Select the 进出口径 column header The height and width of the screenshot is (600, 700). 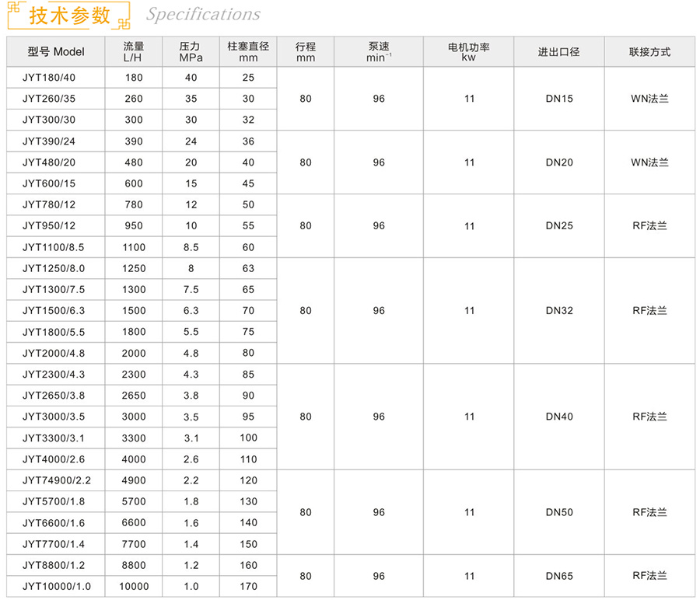coord(558,52)
